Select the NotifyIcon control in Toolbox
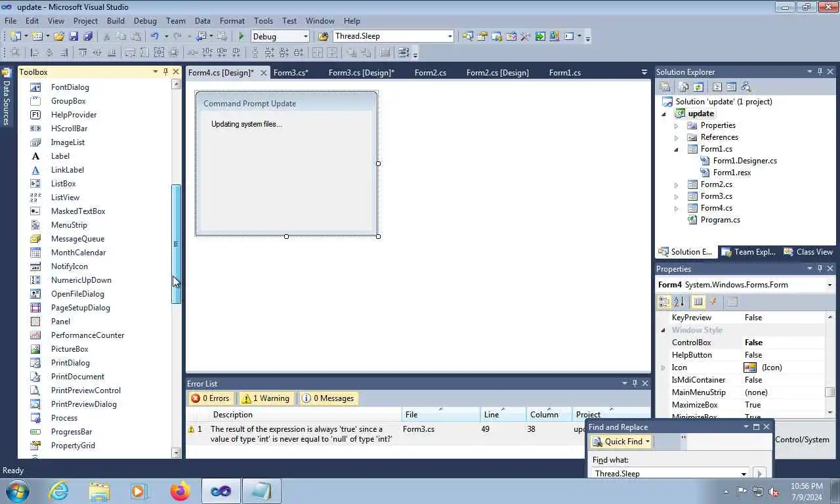The image size is (840, 504). pos(69,266)
